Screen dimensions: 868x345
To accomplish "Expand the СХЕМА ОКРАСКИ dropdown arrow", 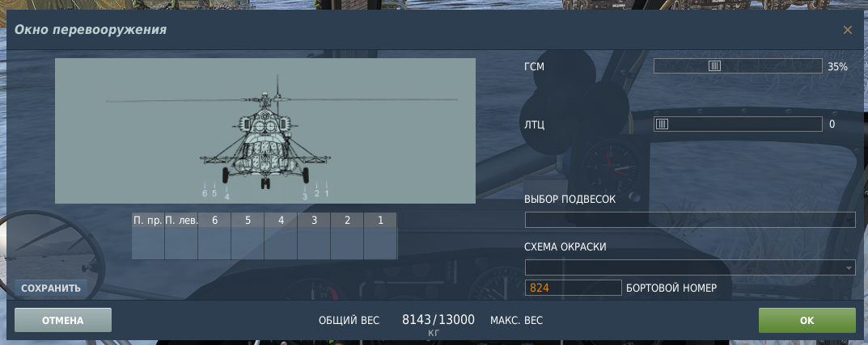I will pos(849,268).
